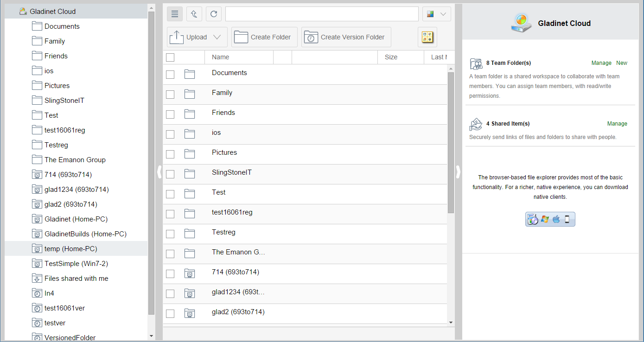Screen dimensions: 644x342
Task: Refresh the file list
Action: click(x=214, y=14)
